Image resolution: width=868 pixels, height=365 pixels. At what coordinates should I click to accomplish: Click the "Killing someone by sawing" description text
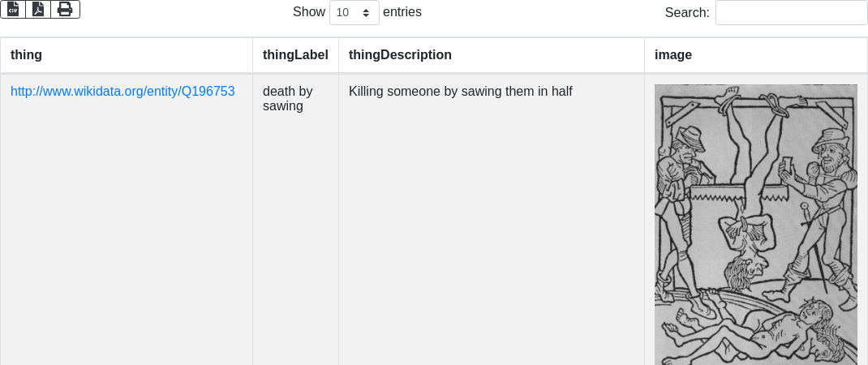pos(460,92)
